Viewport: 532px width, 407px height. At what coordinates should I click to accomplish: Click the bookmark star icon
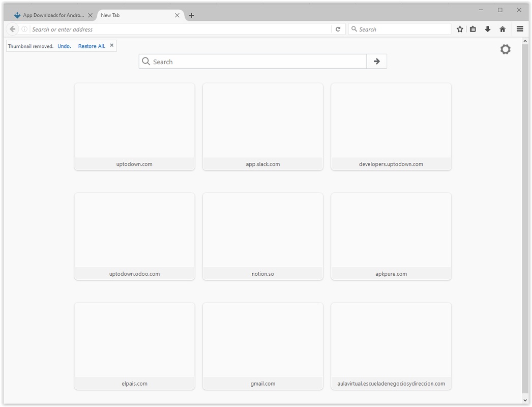click(460, 30)
